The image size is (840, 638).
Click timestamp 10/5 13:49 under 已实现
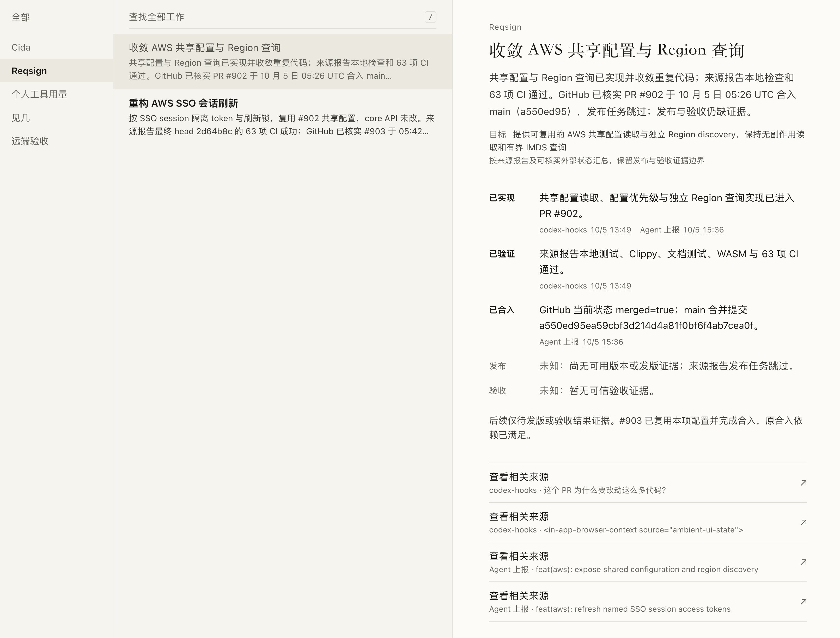point(611,230)
